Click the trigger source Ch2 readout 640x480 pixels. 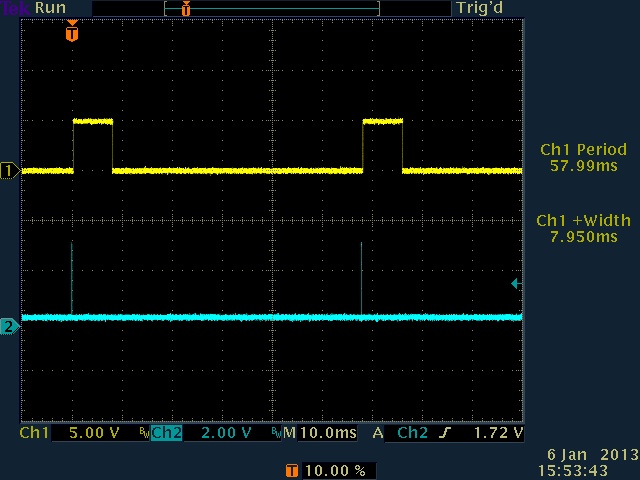(x=412, y=433)
